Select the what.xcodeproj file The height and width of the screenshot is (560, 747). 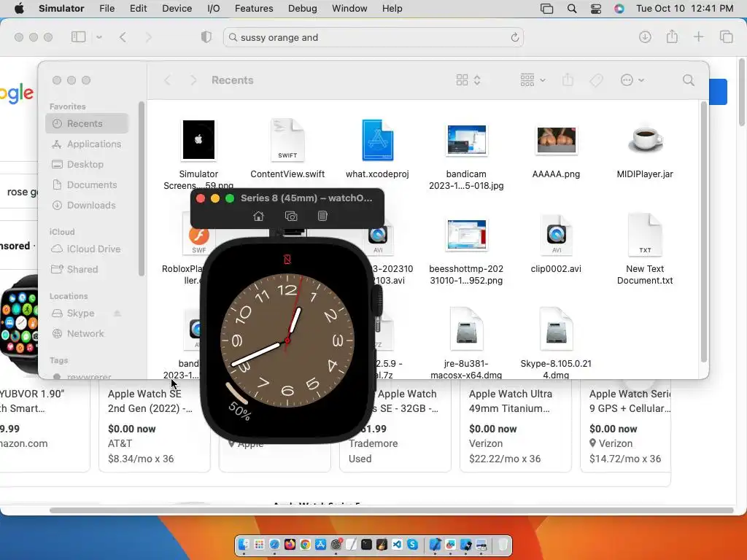[x=377, y=149]
